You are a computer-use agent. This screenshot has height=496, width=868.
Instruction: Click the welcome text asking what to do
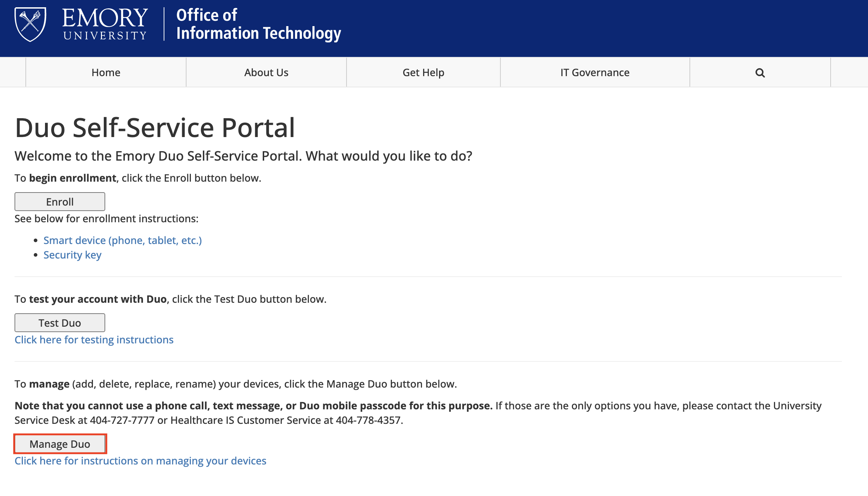pos(243,156)
